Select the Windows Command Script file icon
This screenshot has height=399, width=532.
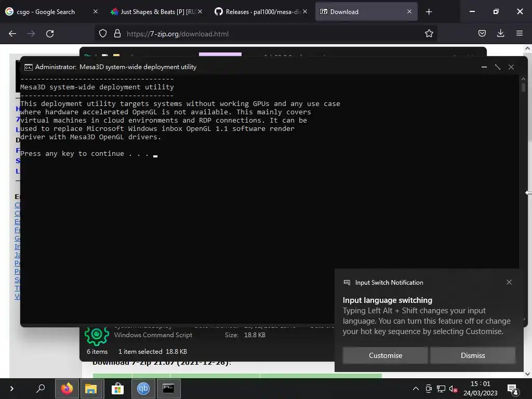pyautogui.click(x=97, y=335)
